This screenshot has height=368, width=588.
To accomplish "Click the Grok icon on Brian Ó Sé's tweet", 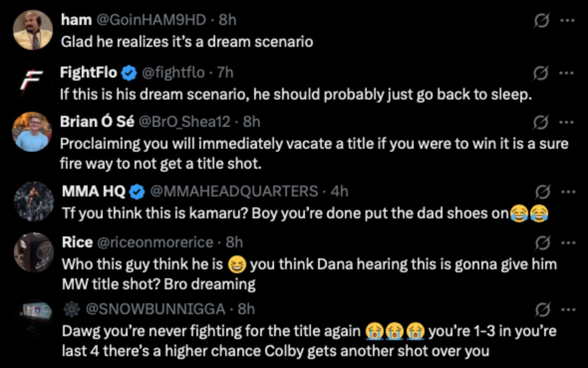I will 541,122.
